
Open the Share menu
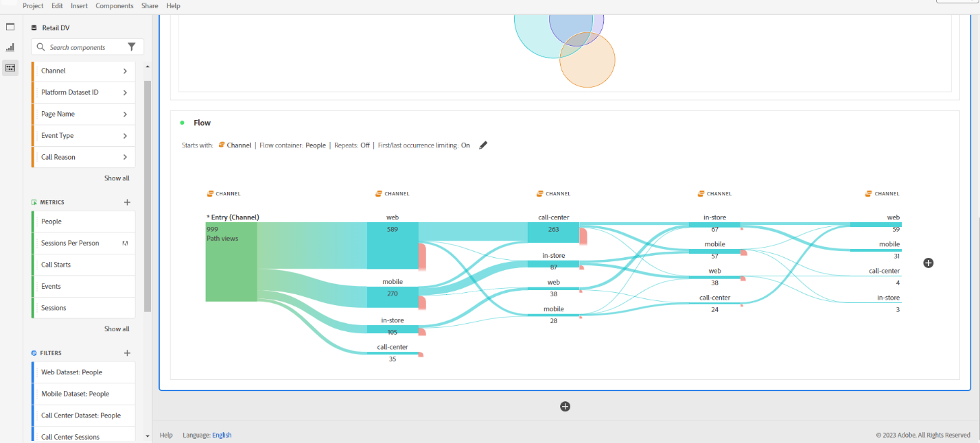pyautogui.click(x=150, y=5)
